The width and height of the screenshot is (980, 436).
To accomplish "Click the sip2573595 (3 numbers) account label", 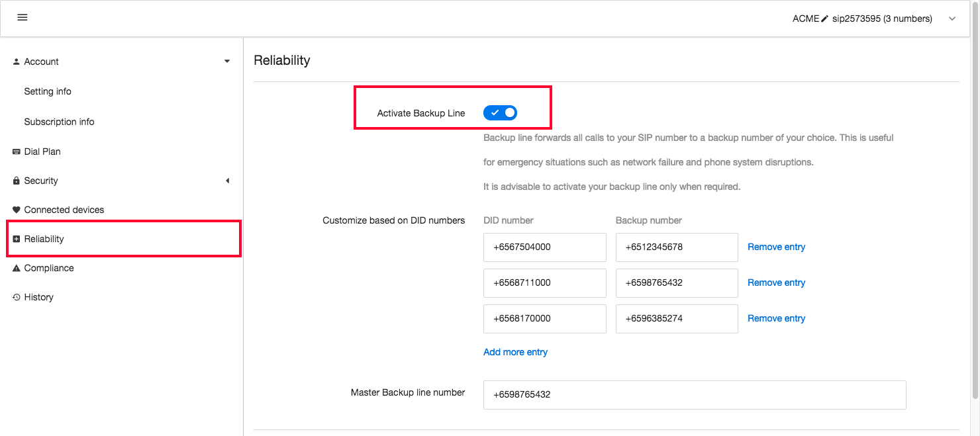I will click(x=882, y=19).
